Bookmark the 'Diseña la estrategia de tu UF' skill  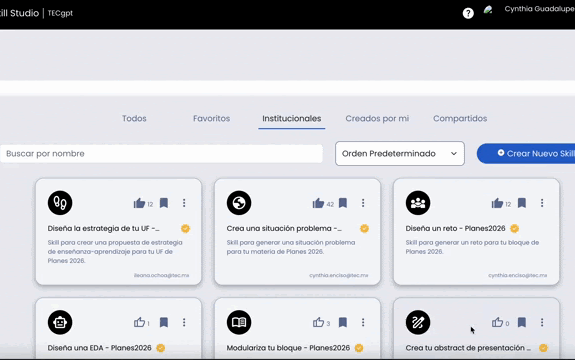point(164,203)
